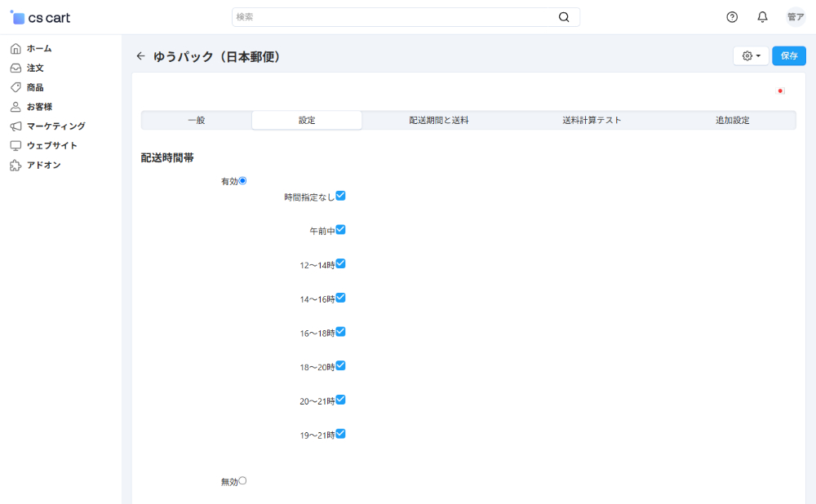816x504 pixels.
Task: Uncheck the 19〜21時 checkbox
Action: pyautogui.click(x=341, y=434)
